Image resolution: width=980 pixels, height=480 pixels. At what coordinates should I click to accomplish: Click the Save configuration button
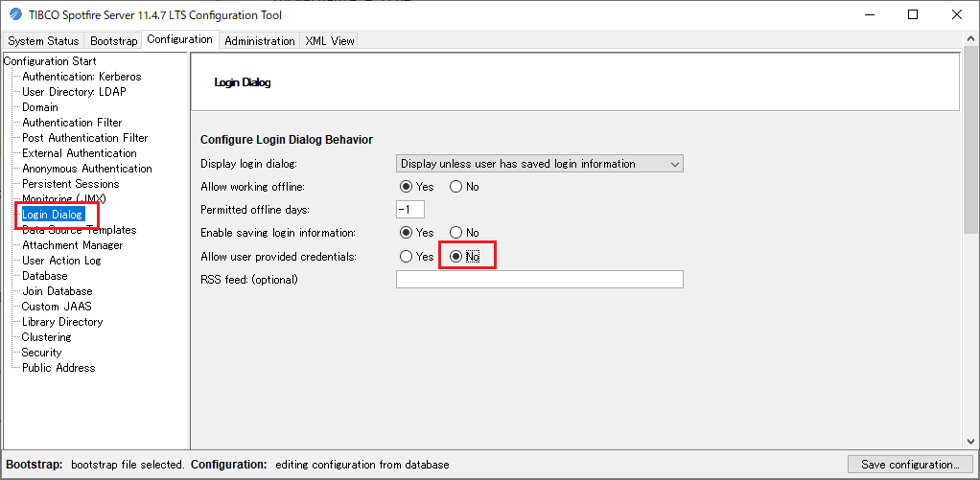910,465
